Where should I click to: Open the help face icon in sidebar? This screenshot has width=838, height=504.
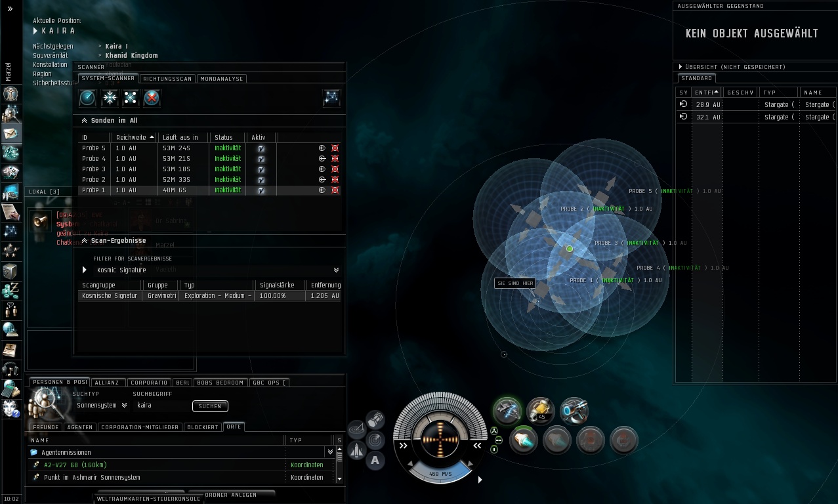click(10, 408)
